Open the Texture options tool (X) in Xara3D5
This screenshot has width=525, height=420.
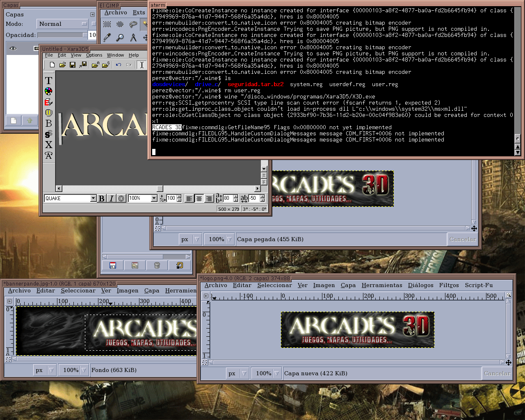coord(49,144)
